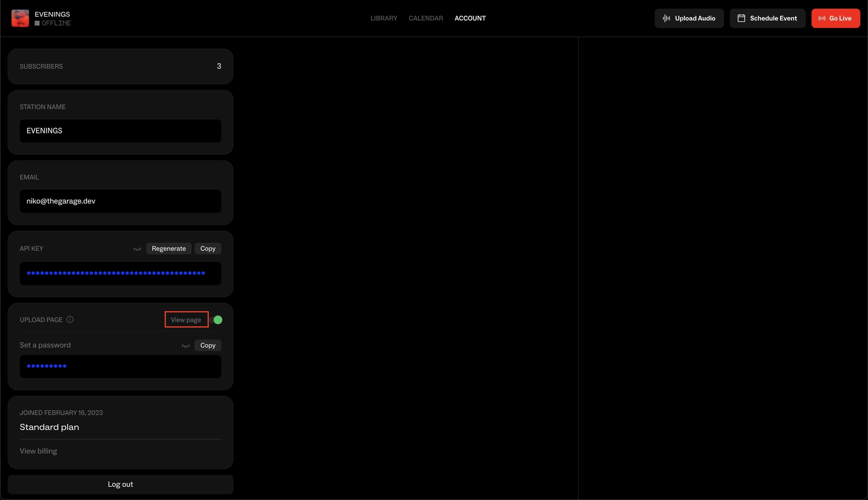
Task: Click the Subscribers count '3'
Action: coord(219,66)
